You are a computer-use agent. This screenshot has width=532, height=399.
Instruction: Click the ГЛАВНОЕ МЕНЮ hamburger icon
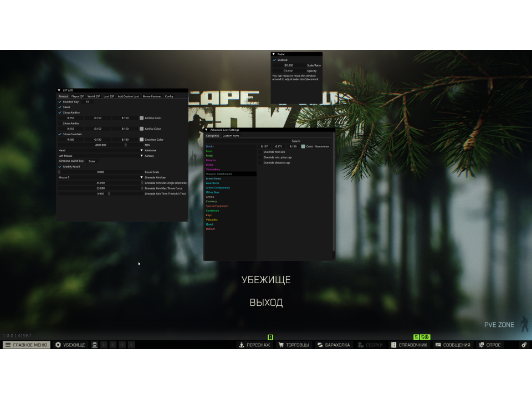pyautogui.click(x=8, y=345)
